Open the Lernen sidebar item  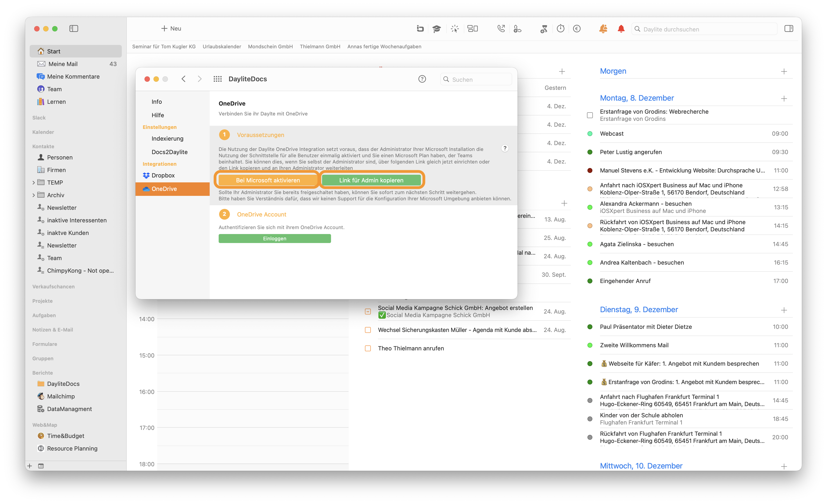pyautogui.click(x=76, y=102)
